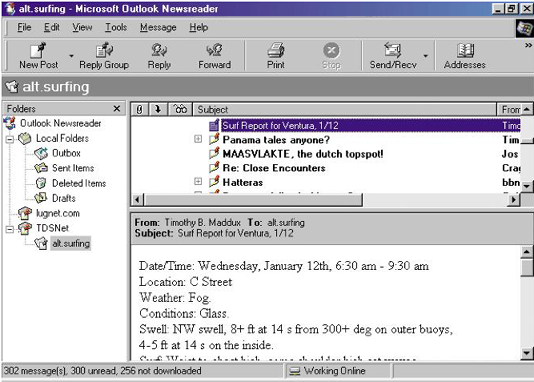534x382 pixels.
Task: Click the New Post toolbar icon
Action: point(38,50)
